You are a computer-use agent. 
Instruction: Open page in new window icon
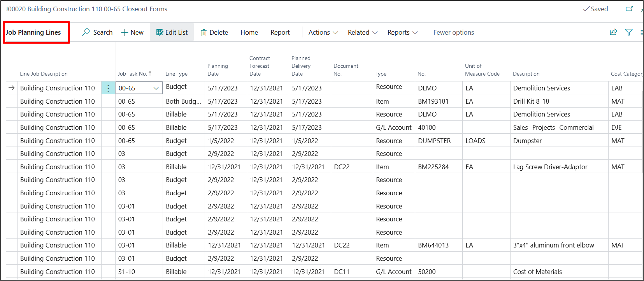629,9
